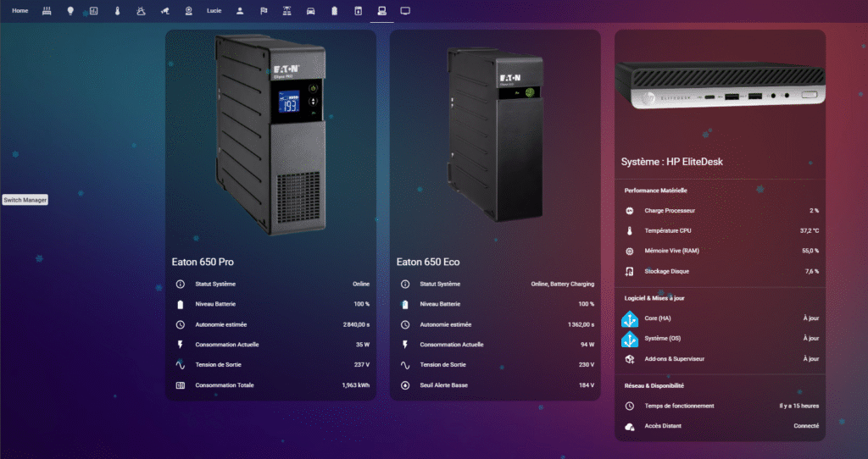868x459 pixels.
Task: Open the car tab icon
Action: (x=310, y=11)
